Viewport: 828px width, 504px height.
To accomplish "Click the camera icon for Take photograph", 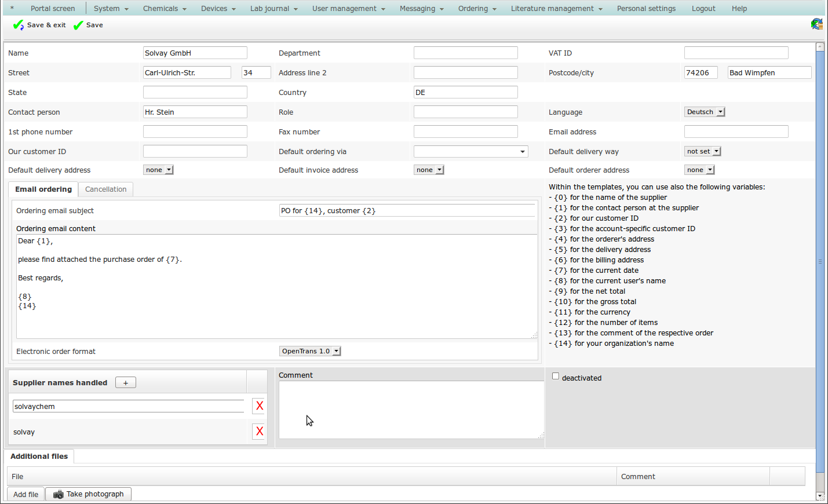I will coord(58,494).
